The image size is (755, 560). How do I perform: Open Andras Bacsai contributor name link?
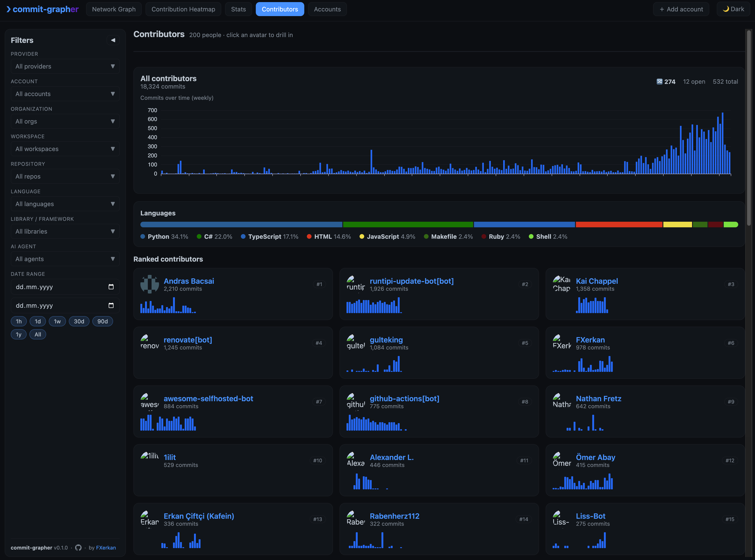pyautogui.click(x=189, y=281)
